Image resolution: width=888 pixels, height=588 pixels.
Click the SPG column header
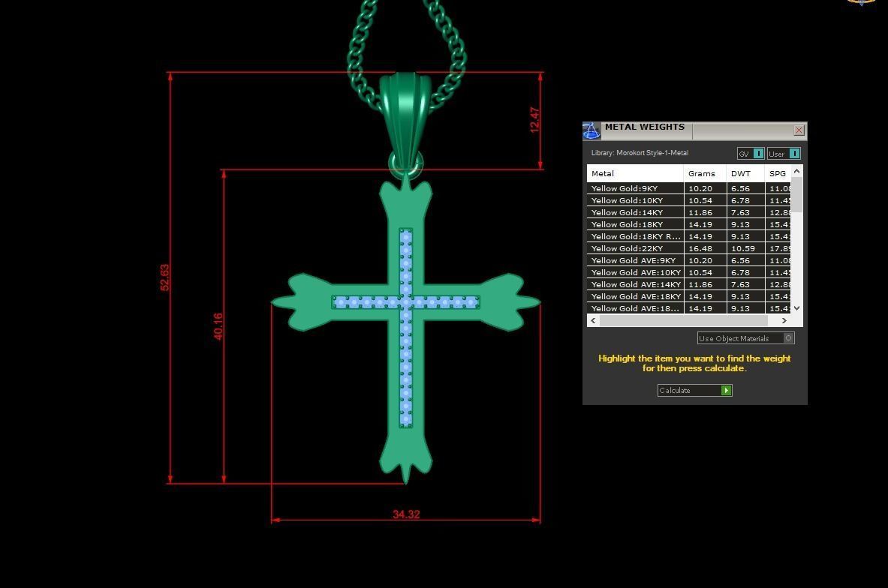point(778,173)
